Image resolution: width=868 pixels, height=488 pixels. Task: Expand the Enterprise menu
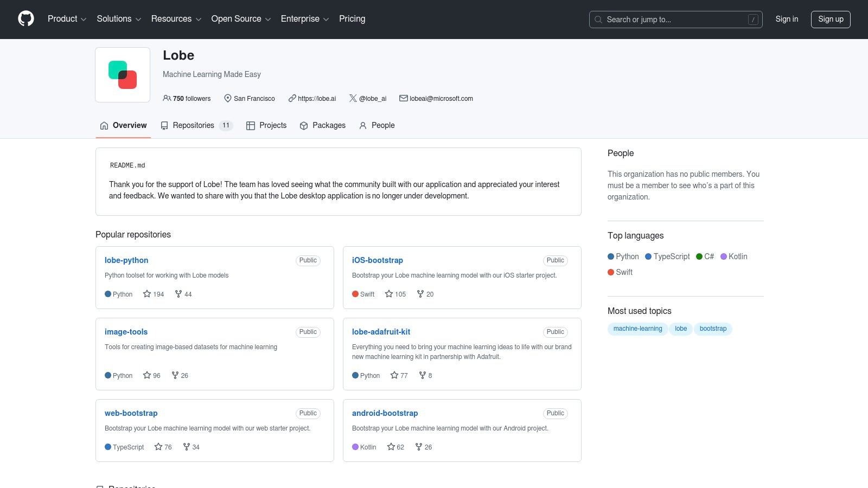coord(305,19)
